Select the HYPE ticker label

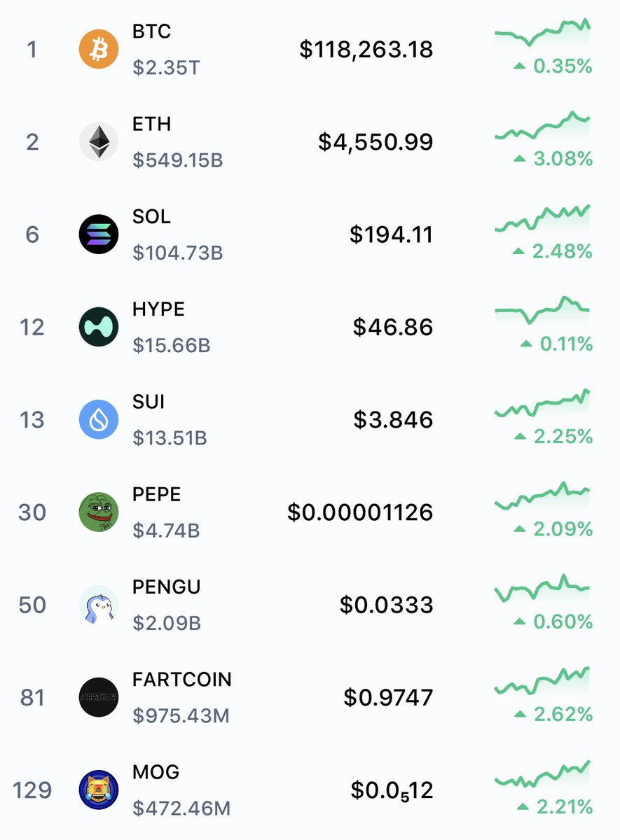click(x=158, y=309)
